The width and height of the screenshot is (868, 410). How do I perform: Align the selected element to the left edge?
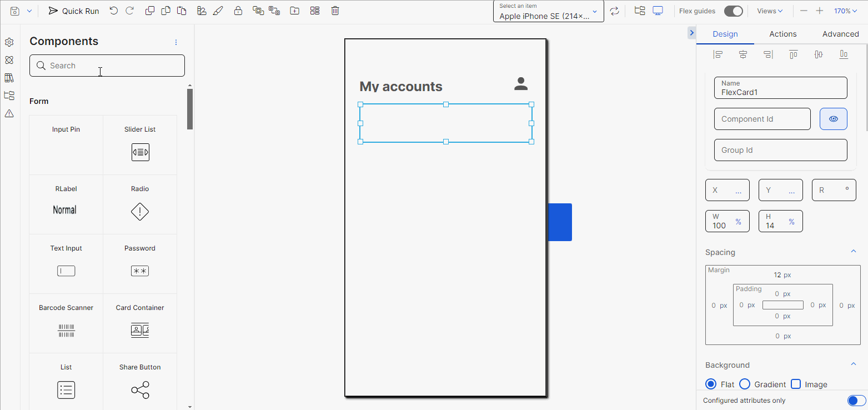pyautogui.click(x=718, y=54)
